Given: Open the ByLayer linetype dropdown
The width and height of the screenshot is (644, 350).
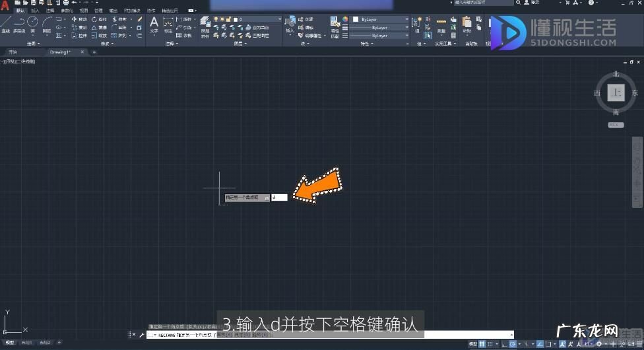Looking at the screenshot, I should click(379, 36).
